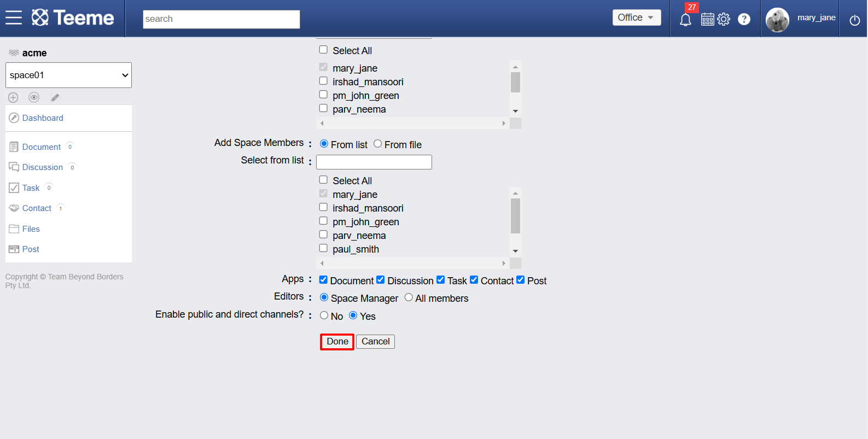Click the add space plus icon
Image resolution: width=868 pixels, height=439 pixels.
(13, 97)
